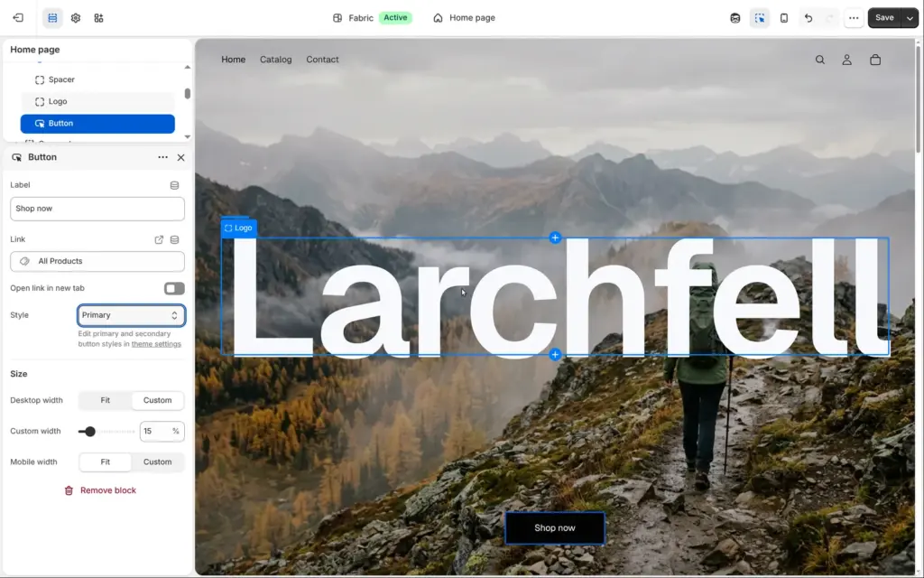This screenshot has width=924, height=578.
Task: Open Button panel more options menu
Action: click(162, 157)
